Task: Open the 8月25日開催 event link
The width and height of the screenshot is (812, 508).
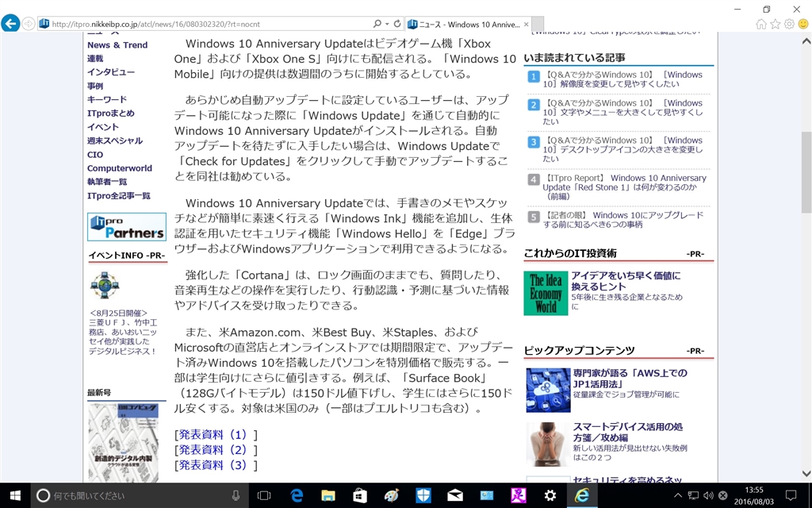Action: click(x=122, y=332)
